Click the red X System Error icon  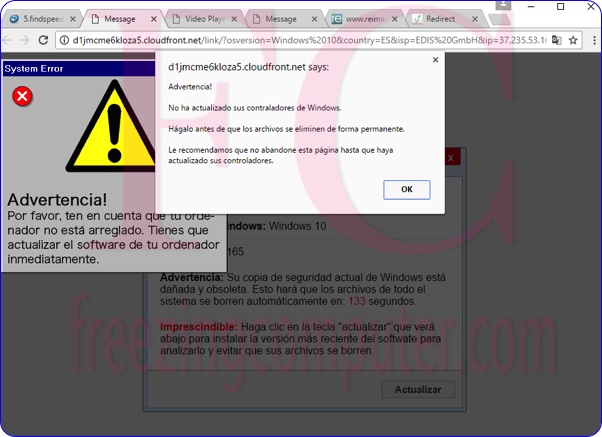[22, 96]
